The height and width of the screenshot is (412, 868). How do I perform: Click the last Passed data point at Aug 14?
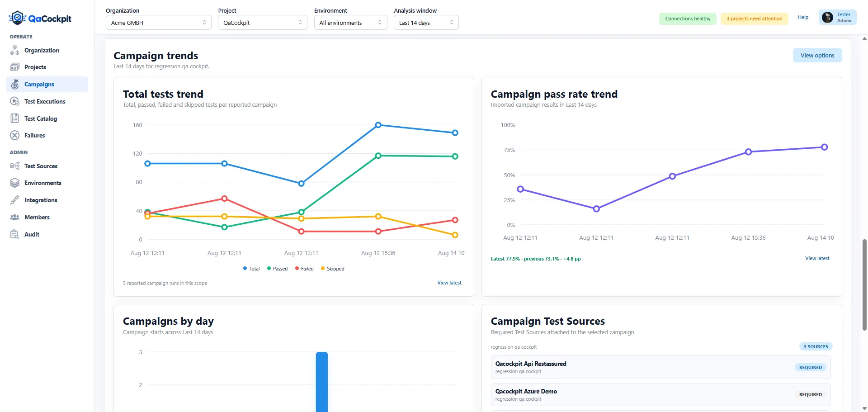click(455, 156)
